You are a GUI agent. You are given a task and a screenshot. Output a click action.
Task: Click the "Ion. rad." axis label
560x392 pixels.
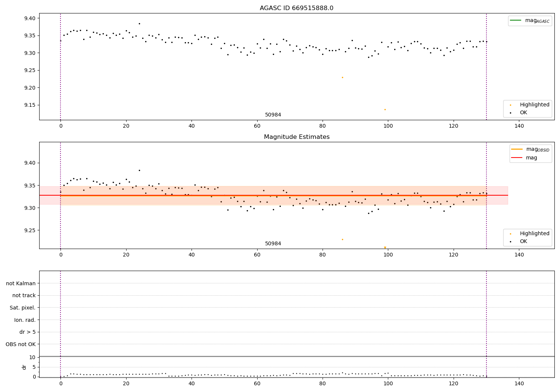click(25, 320)
